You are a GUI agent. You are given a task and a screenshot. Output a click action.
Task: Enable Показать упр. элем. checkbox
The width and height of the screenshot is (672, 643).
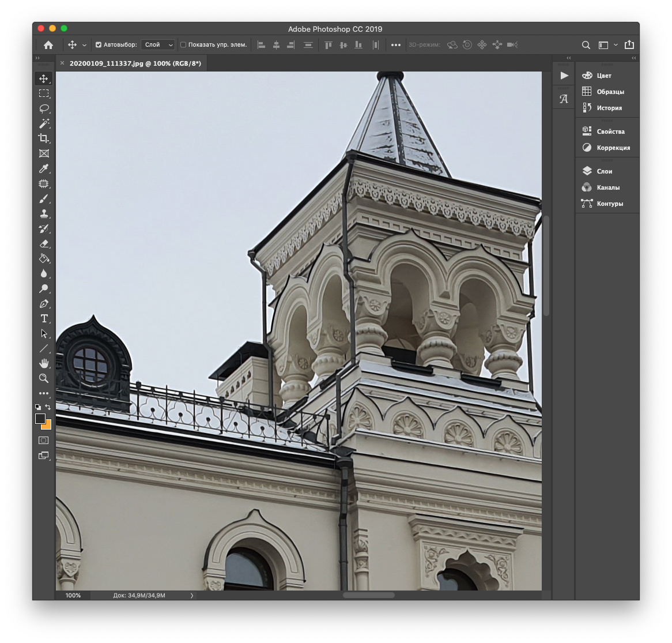[183, 45]
